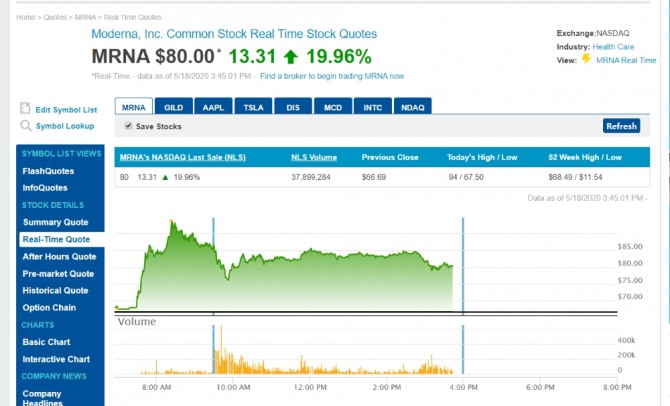Click the MRNA $80.00 price heading
This screenshot has width=670, height=406.
coord(153,56)
